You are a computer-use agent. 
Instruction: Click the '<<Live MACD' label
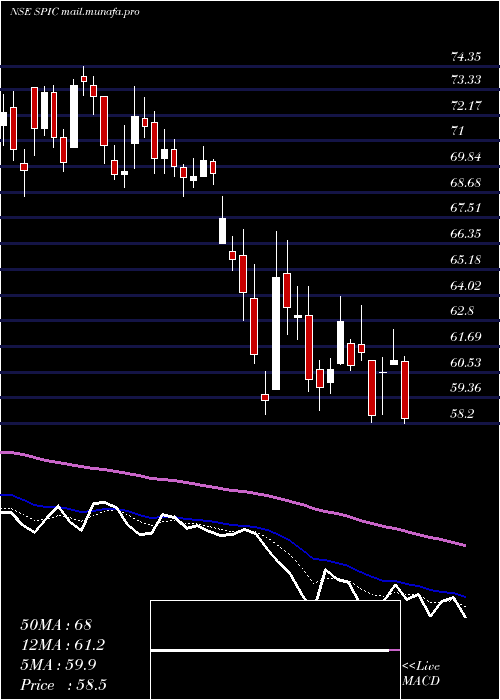pyautogui.click(x=421, y=674)
